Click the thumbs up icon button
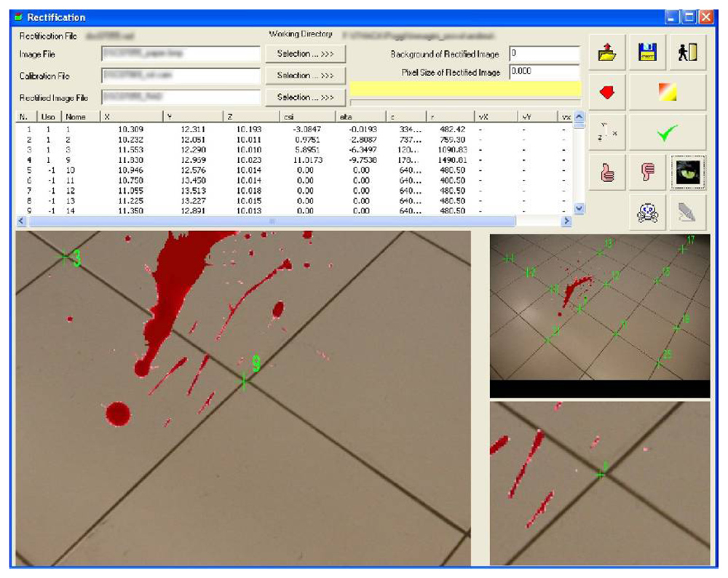Viewport: 728px width, 578px height. 607,172
